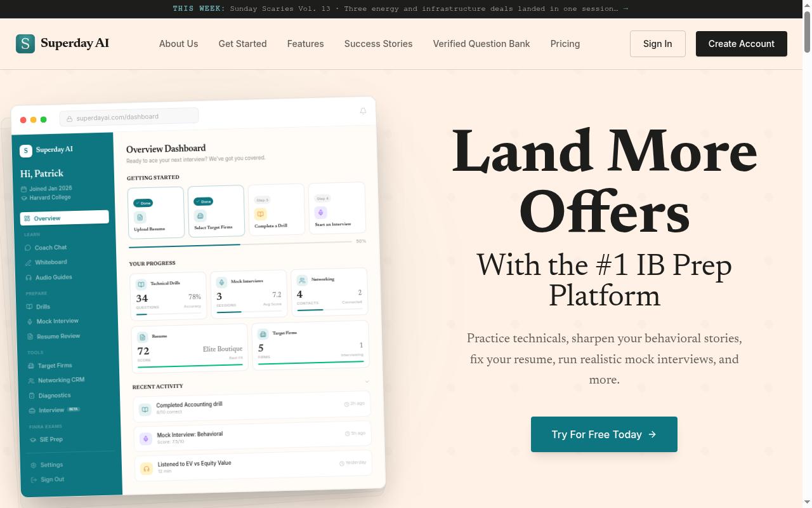
Task: Open Overview in the dashboard sidebar
Action: pyautogui.click(x=64, y=218)
